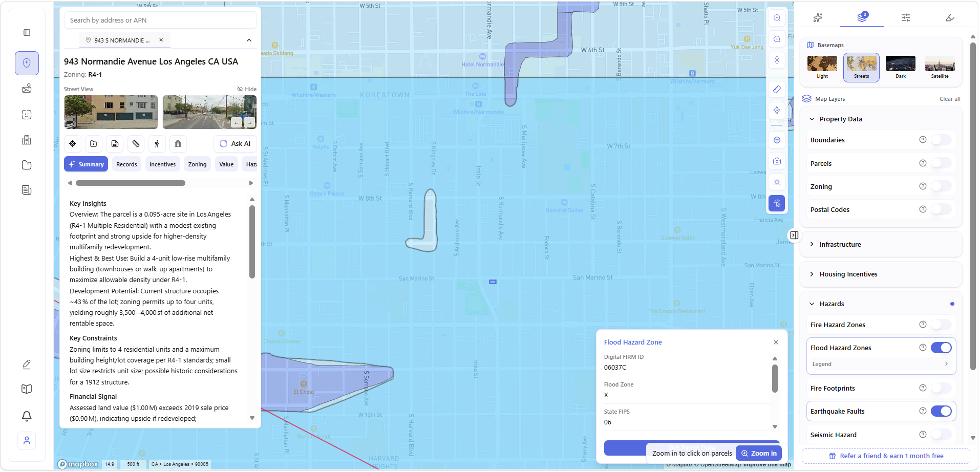Expand the Housing Incentives section

point(848,274)
